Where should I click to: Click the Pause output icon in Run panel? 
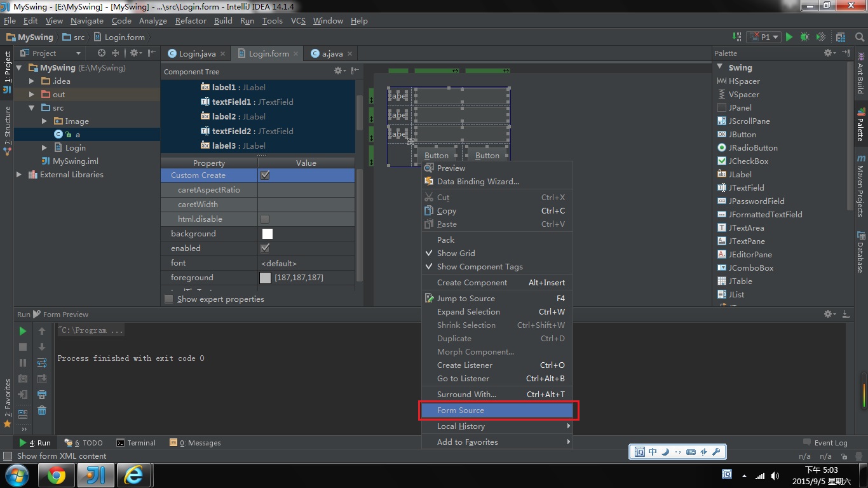pyautogui.click(x=23, y=363)
